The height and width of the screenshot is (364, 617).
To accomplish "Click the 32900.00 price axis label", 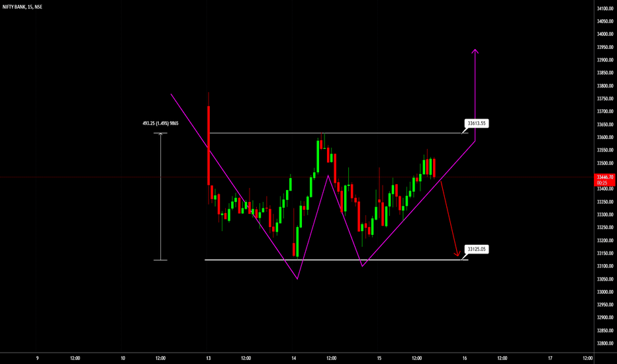I will [x=605, y=318].
